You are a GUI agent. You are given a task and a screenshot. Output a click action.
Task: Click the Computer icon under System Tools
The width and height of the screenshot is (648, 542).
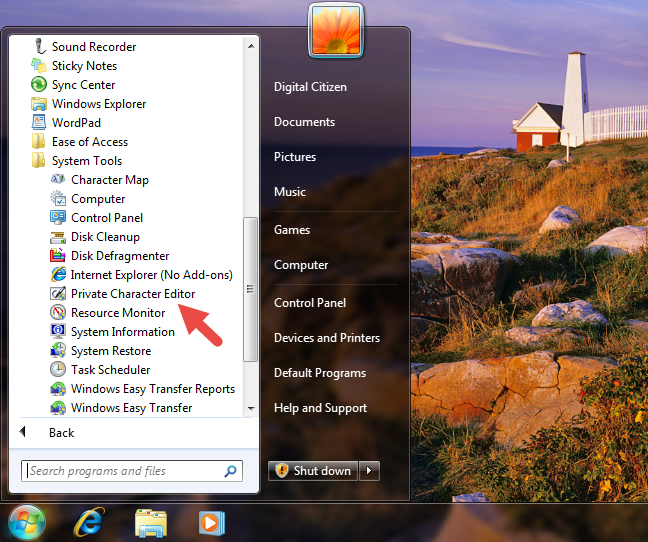click(58, 198)
